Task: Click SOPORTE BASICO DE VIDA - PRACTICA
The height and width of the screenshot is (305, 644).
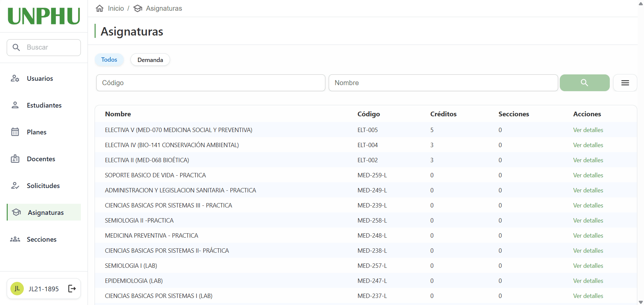Action: tap(155, 175)
